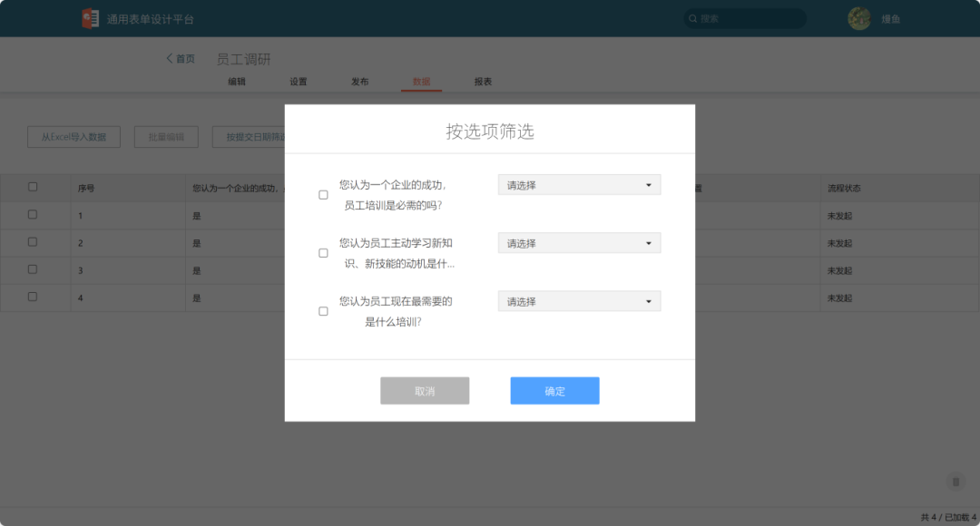980x526 pixels.
Task: Switch to the 设置 tab
Action: [299, 81]
